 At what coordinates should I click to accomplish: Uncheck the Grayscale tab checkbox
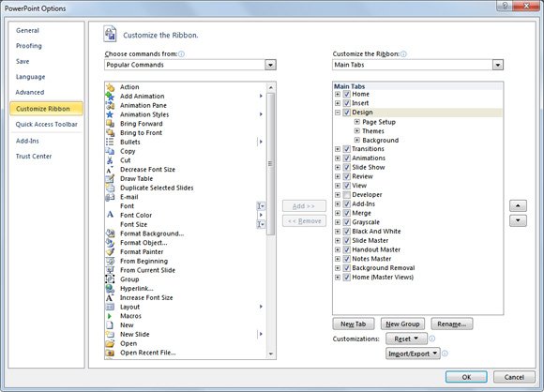[x=347, y=222]
